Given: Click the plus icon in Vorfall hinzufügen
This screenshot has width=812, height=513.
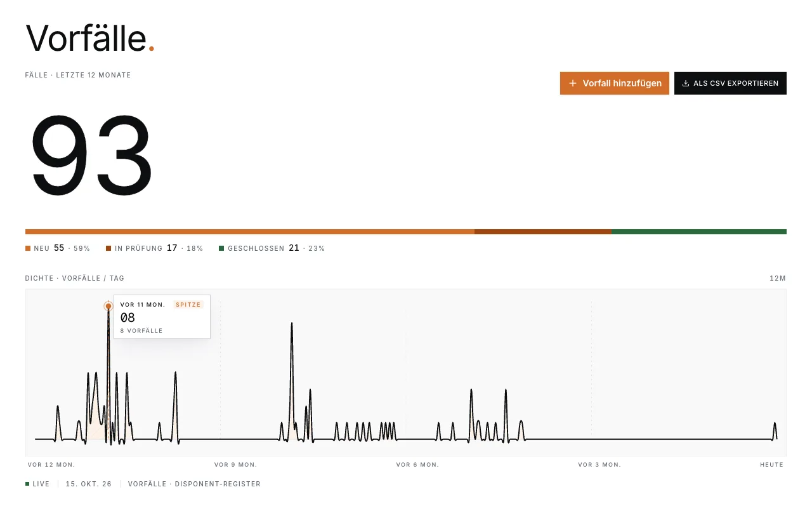Looking at the screenshot, I should (573, 83).
